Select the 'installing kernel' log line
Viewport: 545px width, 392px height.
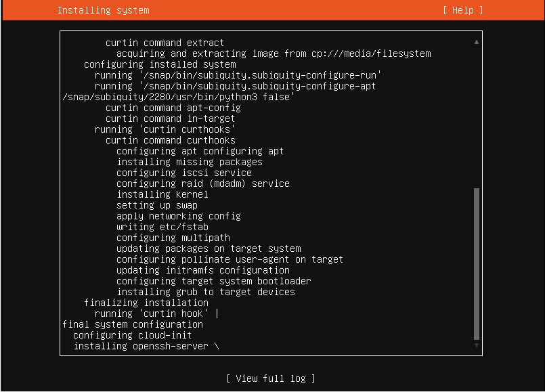[x=162, y=194]
